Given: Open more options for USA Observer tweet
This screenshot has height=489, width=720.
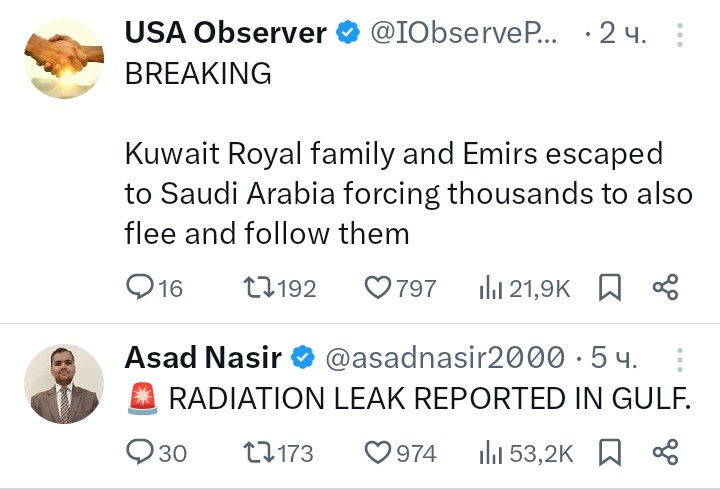Looking at the screenshot, I should point(681,35).
